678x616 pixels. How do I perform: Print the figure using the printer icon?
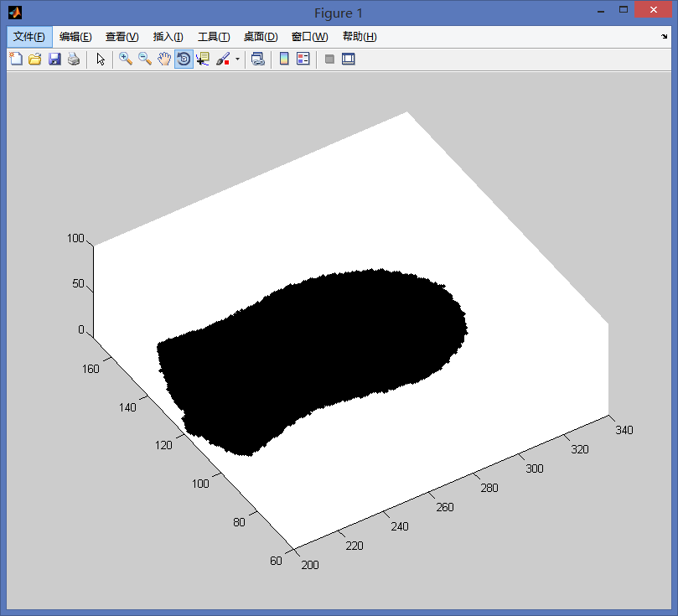click(x=74, y=59)
